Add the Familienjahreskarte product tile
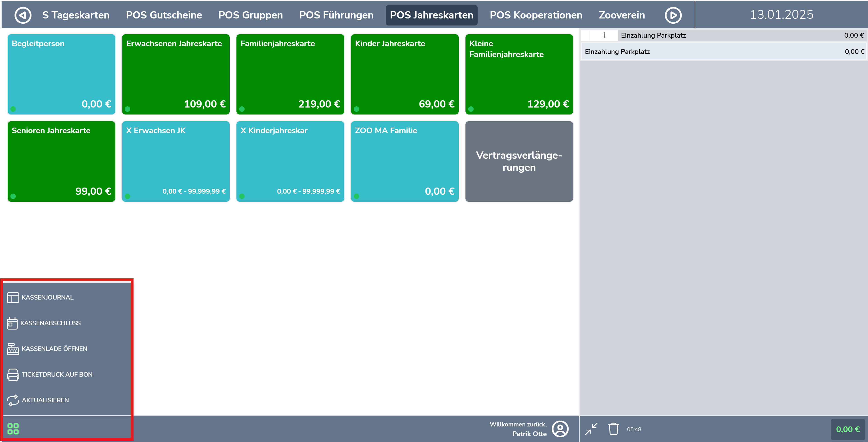Image resolution: width=868 pixels, height=442 pixels. 290,74
